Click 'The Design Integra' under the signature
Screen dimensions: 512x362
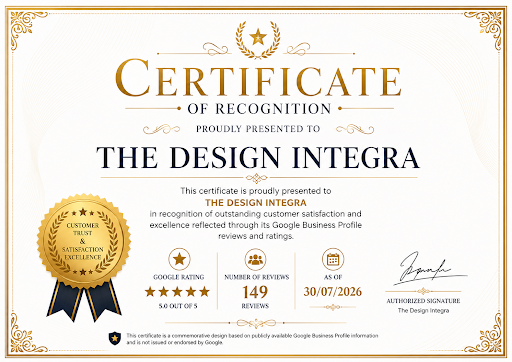point(423,311)
